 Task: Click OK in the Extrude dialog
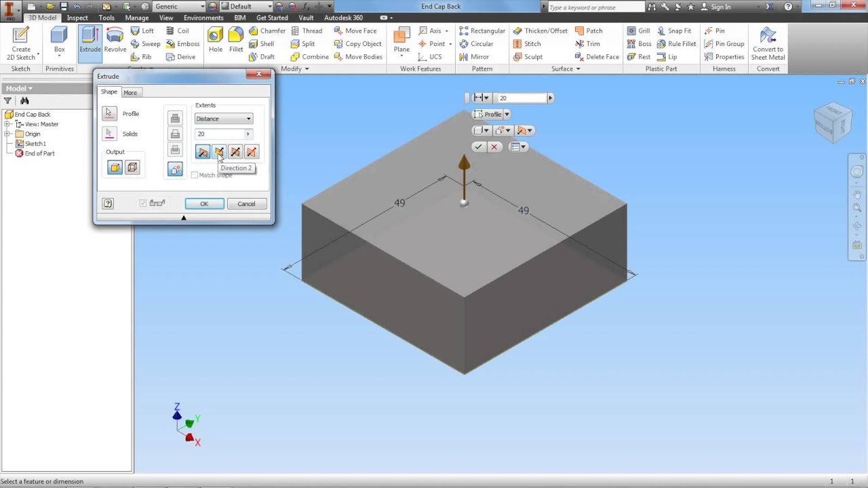[x=204, y=204]
